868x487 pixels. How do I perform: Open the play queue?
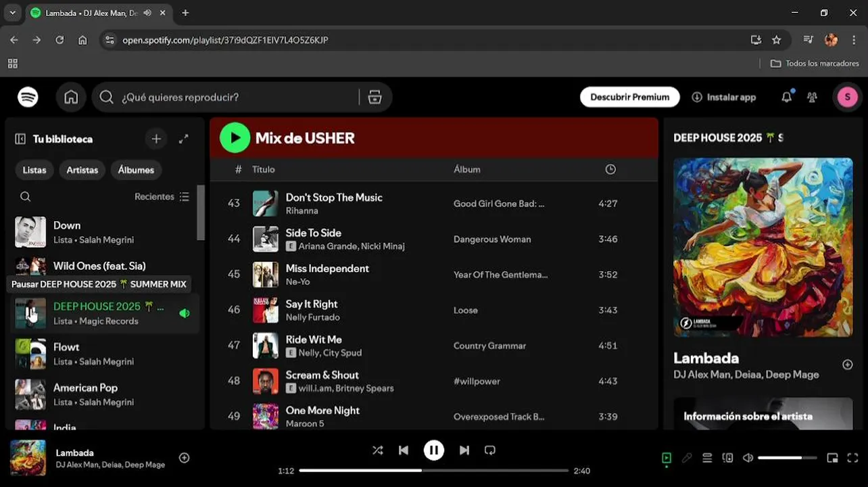(x=707, y=458)
